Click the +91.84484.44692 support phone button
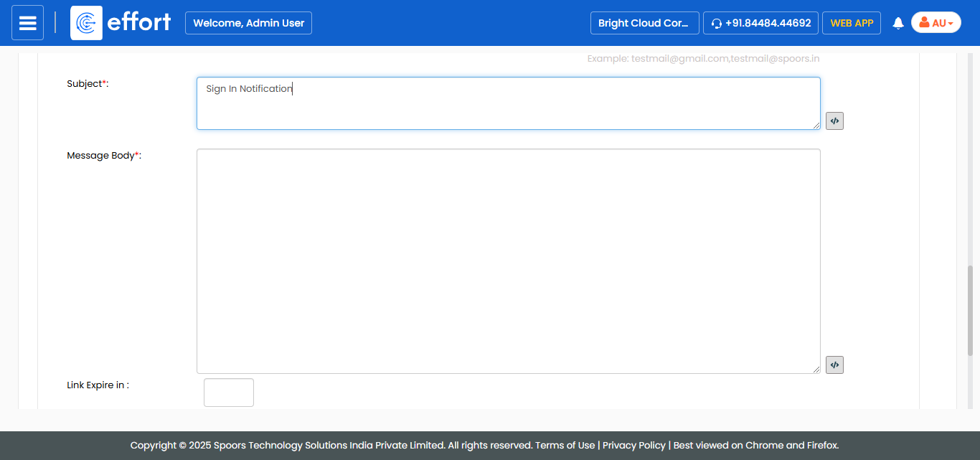 click(x=760, y=23)
